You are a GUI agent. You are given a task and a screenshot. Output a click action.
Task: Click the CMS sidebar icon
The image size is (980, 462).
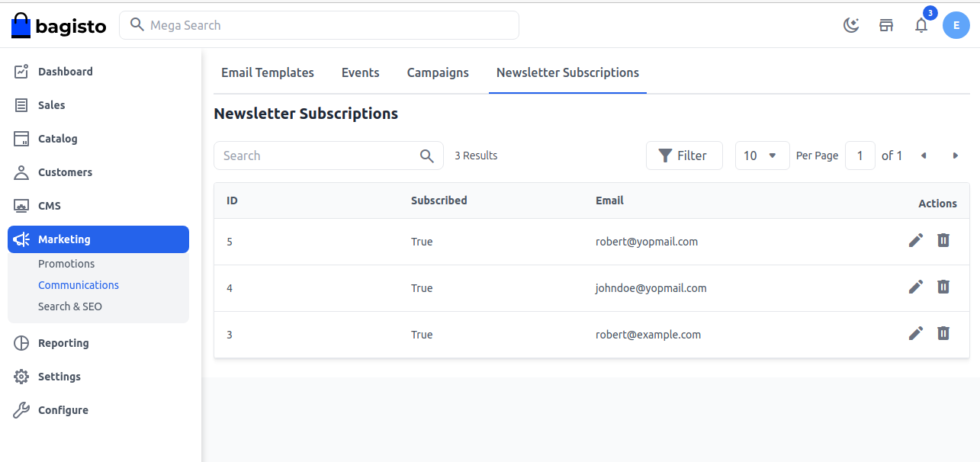[21, 205]
